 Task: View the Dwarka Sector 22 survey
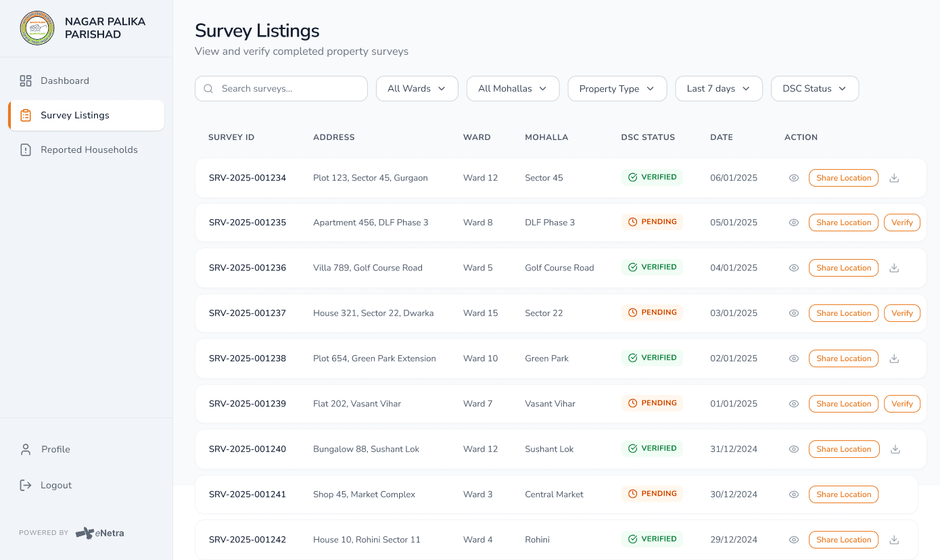[x=794, y=313]
